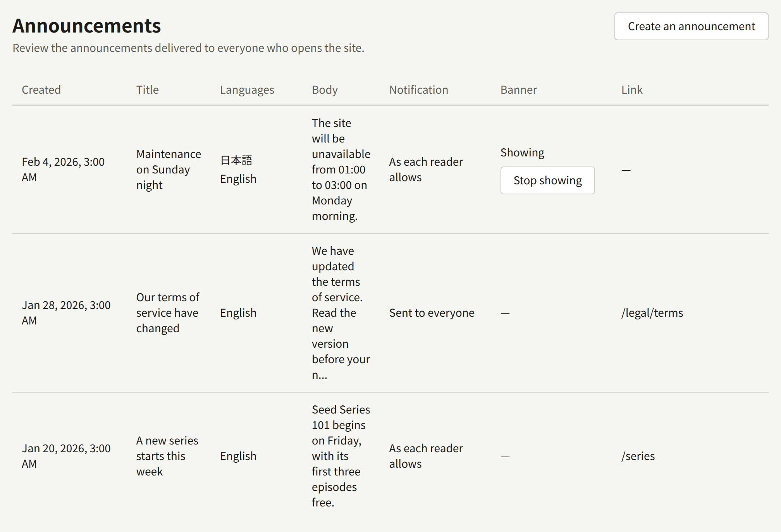Select body text 'The site will be unavailable'

341,139
